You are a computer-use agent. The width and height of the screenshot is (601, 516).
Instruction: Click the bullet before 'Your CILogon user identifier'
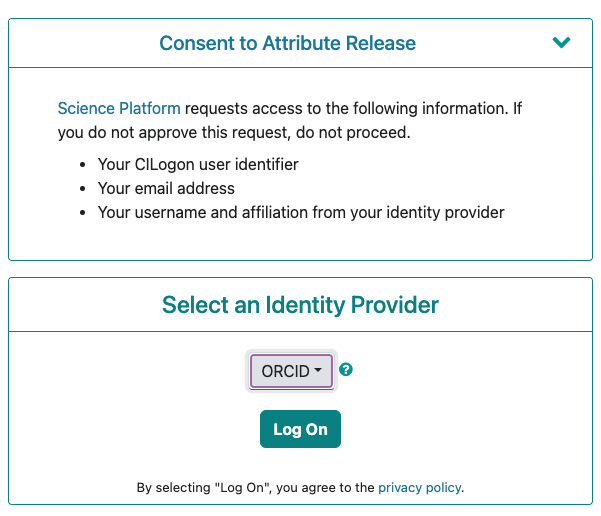coord(82,165)
